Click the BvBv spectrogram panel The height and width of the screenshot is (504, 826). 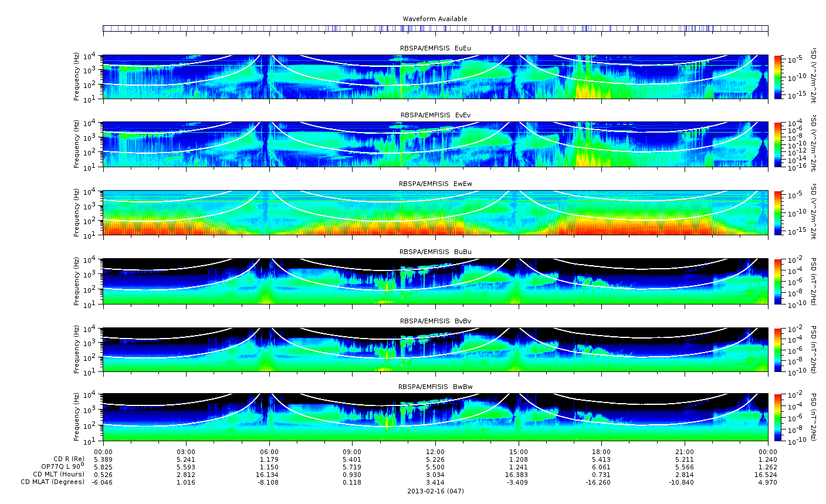coord(435,350)
